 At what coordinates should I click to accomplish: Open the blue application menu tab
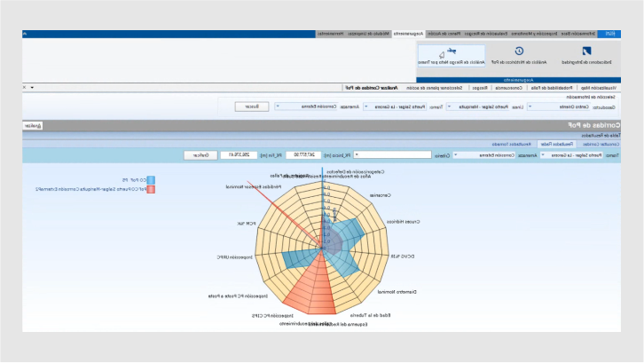[609, 34]
